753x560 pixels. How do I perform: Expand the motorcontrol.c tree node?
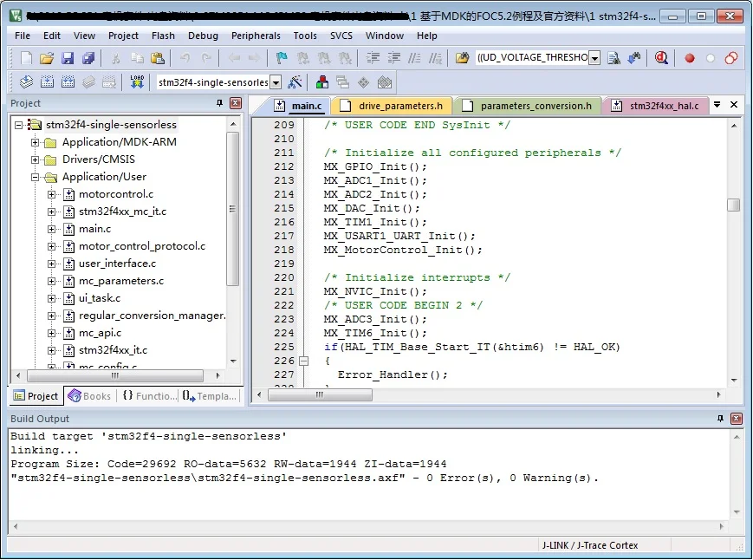pyautogui.click(x=51, y=194)
